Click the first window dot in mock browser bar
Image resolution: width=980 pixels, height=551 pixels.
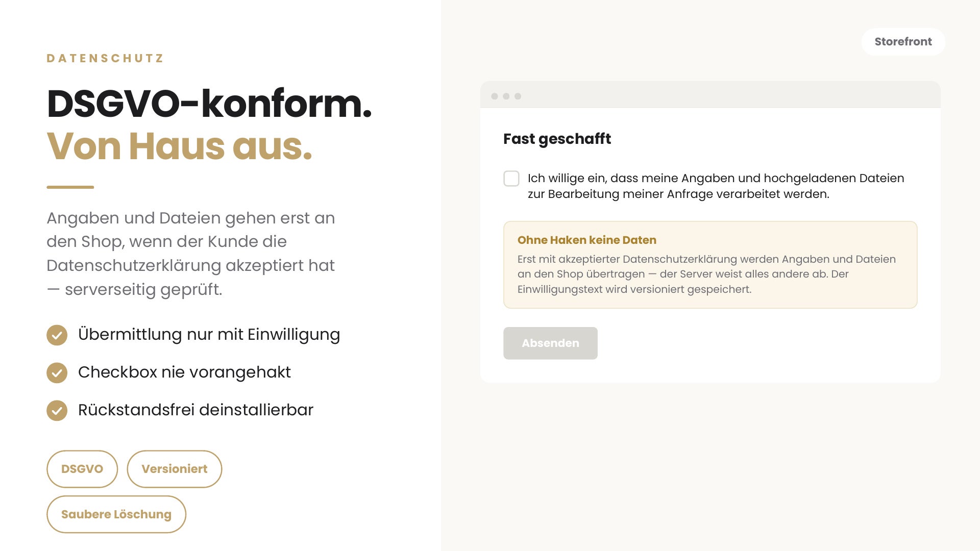[495, 96]
